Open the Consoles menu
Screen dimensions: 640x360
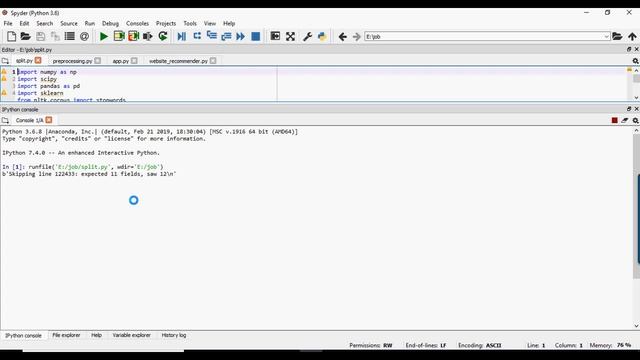click(137, 24)
